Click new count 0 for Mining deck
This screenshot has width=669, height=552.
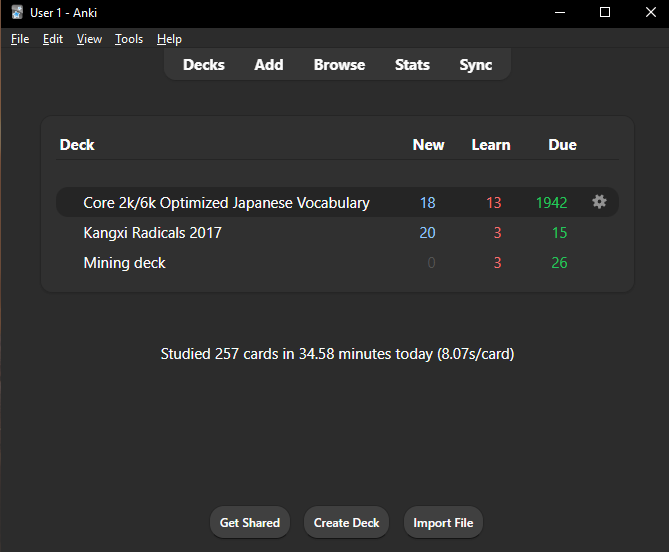pyautogui.click(x=431, y=263)
